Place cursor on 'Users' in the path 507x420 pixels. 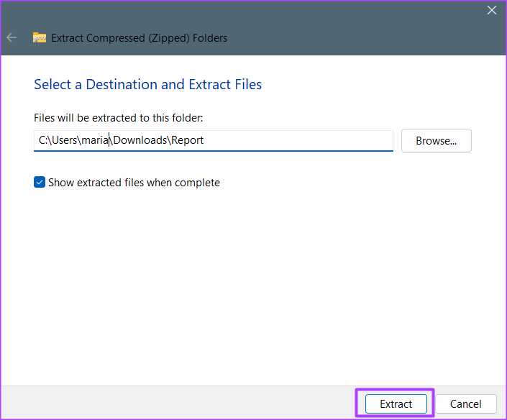coord(64,140)
